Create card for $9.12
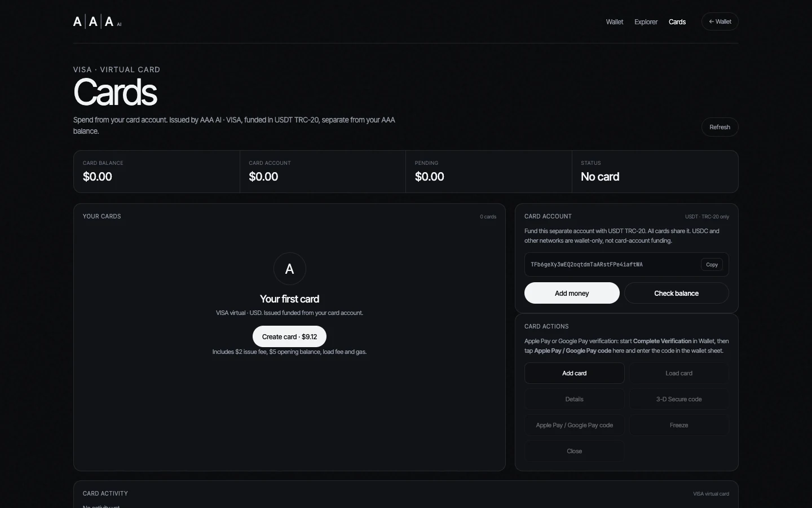Image resolution: width=812 pixels, height=508 pixels. coord(289,336)
